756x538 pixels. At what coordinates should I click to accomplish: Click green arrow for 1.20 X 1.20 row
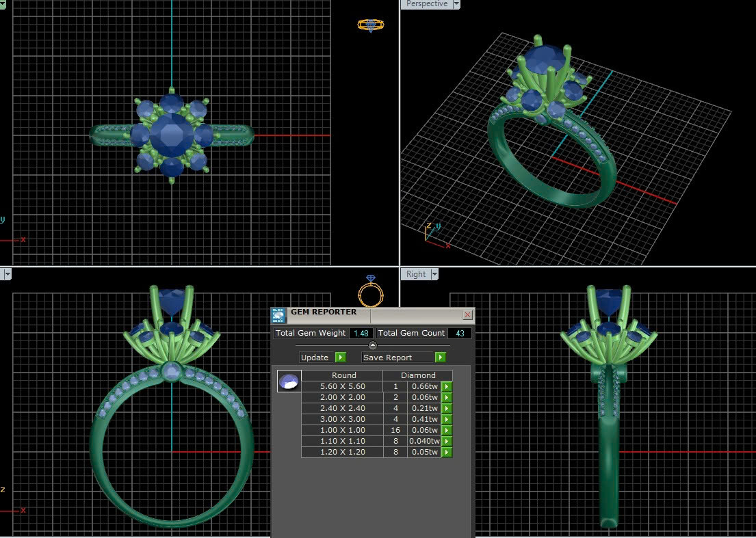pos(447,452)
